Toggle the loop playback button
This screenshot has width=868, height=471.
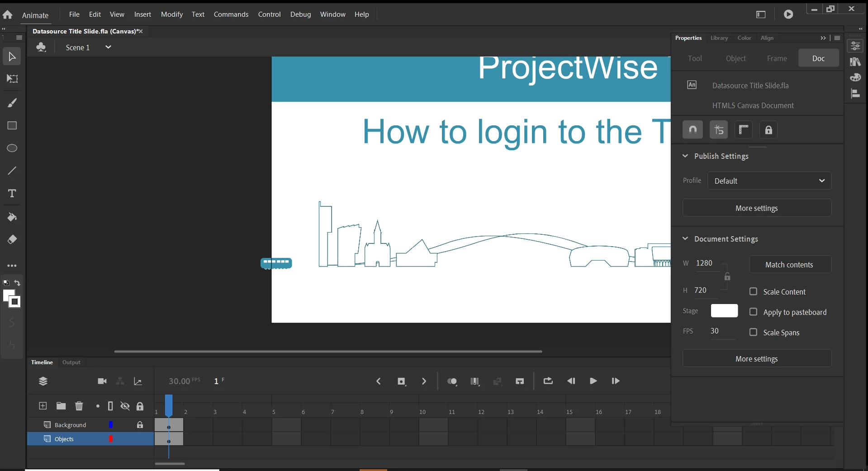click(548, 381)
